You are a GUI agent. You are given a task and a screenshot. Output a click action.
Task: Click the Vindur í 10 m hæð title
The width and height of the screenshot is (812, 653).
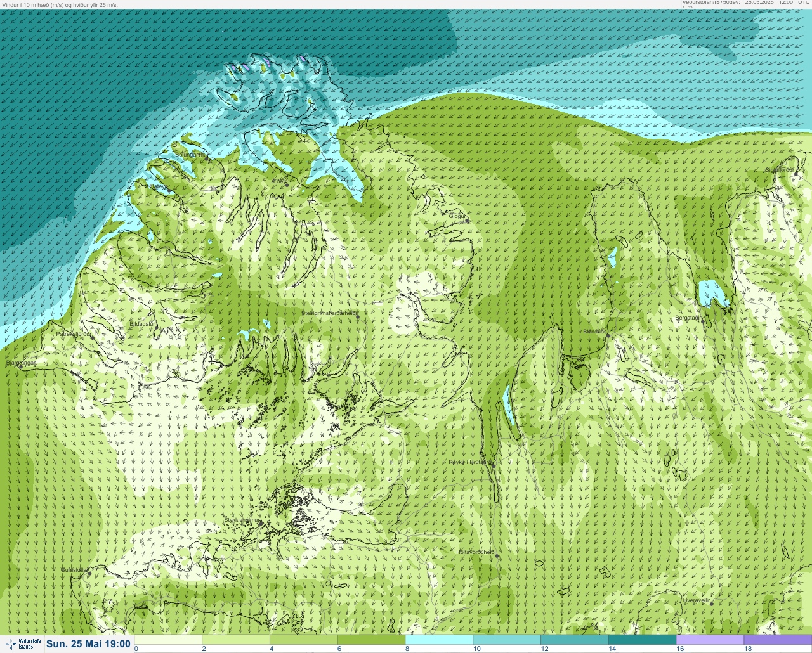pos(60,4)
